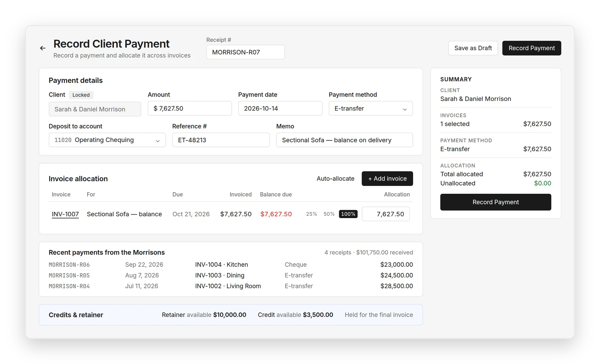Click the Add invoice button
The width and height of the screenshot is (600, 364).
pyautogui.click(x=387, y=178)
